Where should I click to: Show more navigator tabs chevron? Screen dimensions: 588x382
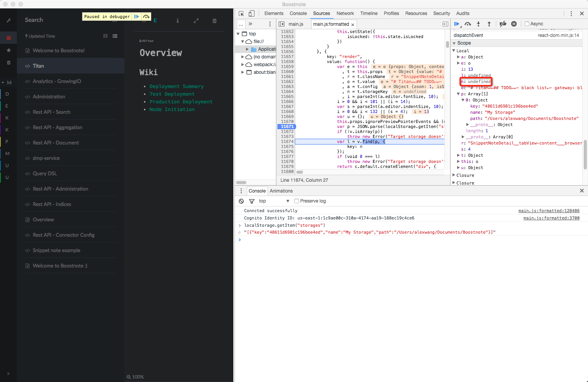[x=251, y=24]
